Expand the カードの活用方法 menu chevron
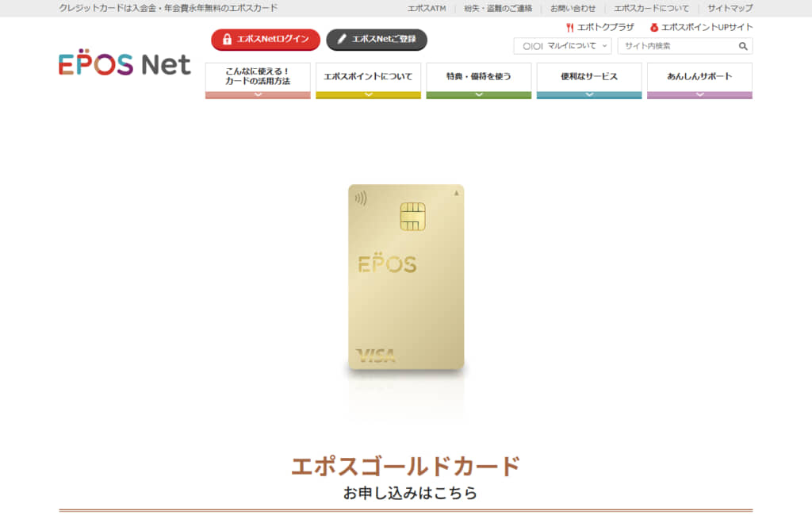The width and height of the screenshot is (812, 527). pos(258,94)
